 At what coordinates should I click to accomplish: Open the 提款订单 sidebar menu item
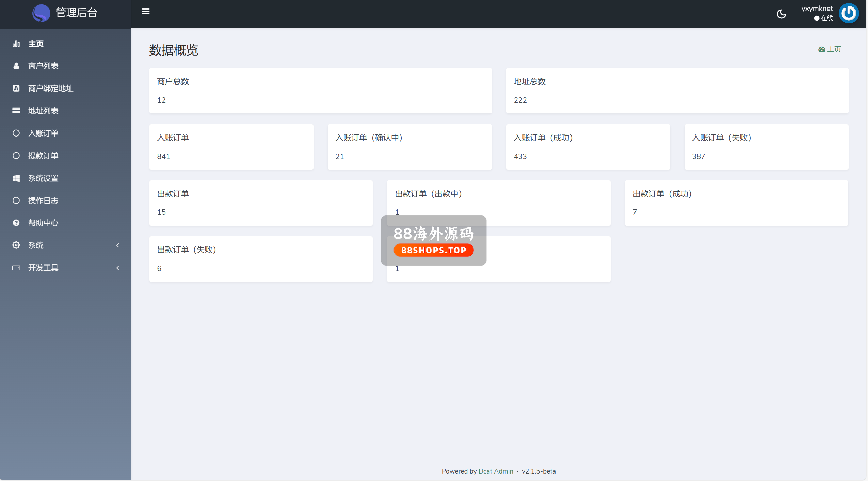[x=43, y=156]
